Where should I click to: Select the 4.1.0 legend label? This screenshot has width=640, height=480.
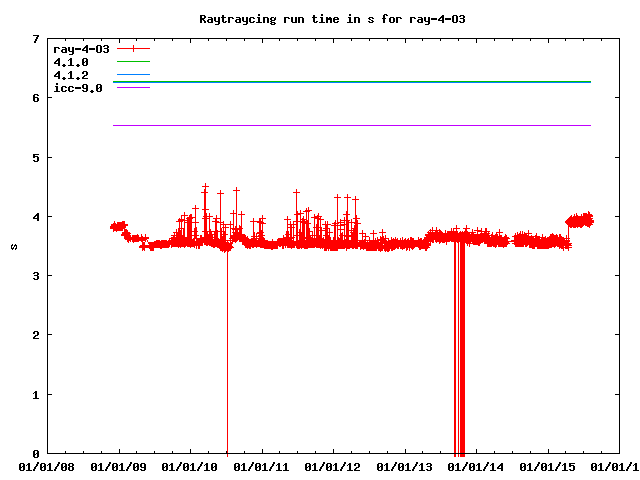coord(71,62)
